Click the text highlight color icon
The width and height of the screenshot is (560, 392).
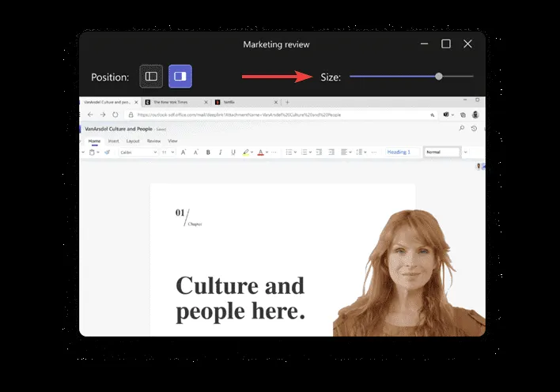[x=246, y=152]
